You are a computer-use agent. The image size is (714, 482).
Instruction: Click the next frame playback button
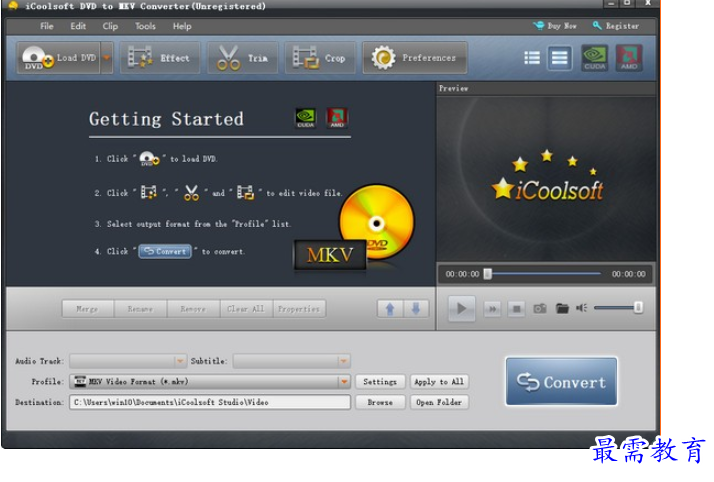492,309
